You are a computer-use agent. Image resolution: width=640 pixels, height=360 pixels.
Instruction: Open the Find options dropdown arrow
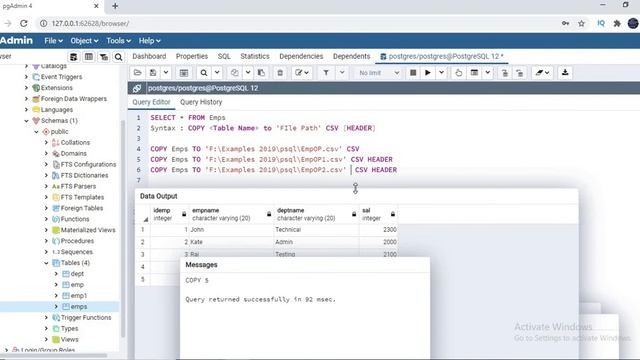click(x=217, y=73)
